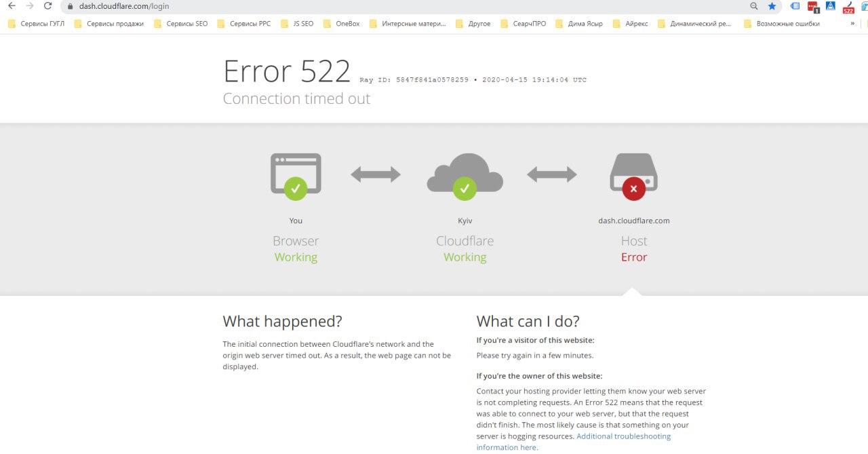
Task: Open the OneBox bookmark folder
Action: click(341, 23)
